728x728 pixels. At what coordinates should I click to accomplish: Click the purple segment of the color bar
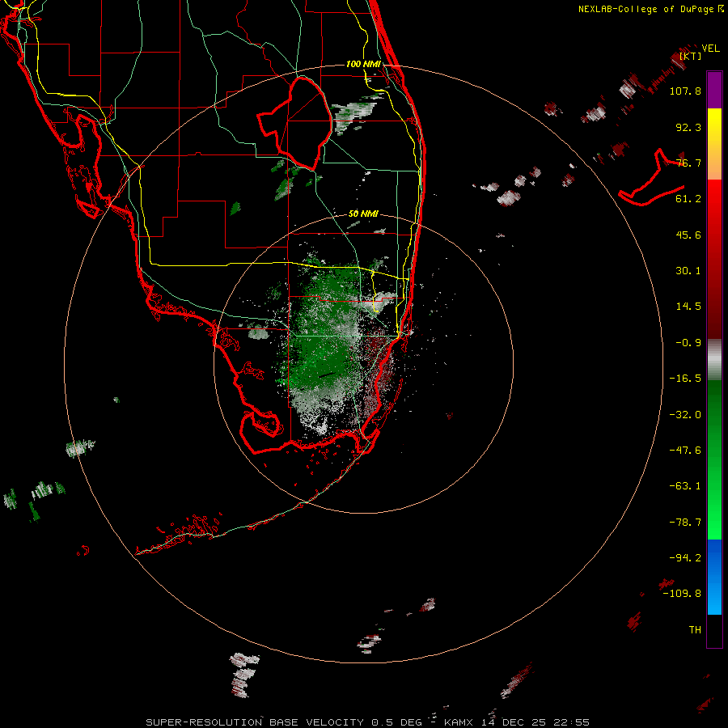tap(714, 90)
